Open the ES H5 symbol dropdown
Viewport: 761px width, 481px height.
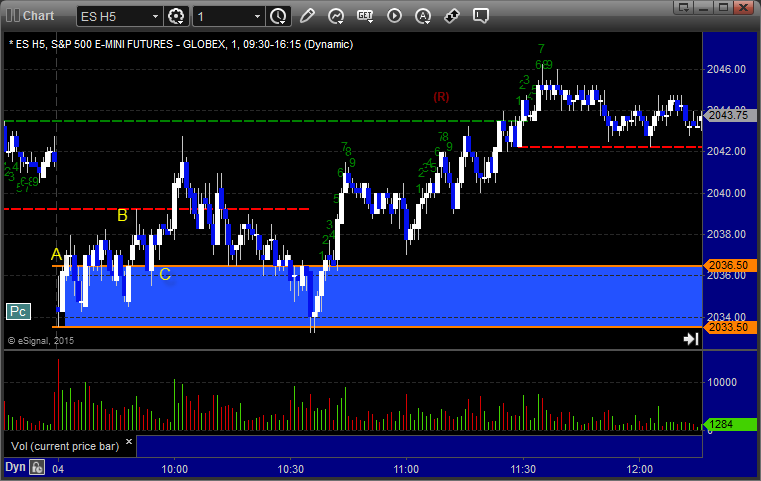155,17
